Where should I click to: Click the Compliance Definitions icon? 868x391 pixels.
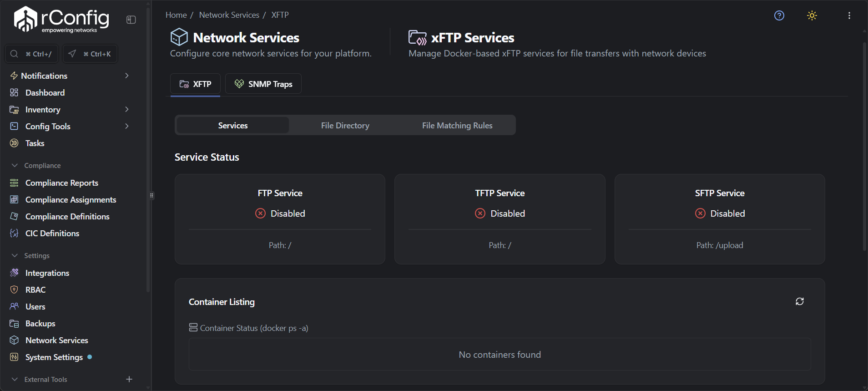[x=14, y=216]
